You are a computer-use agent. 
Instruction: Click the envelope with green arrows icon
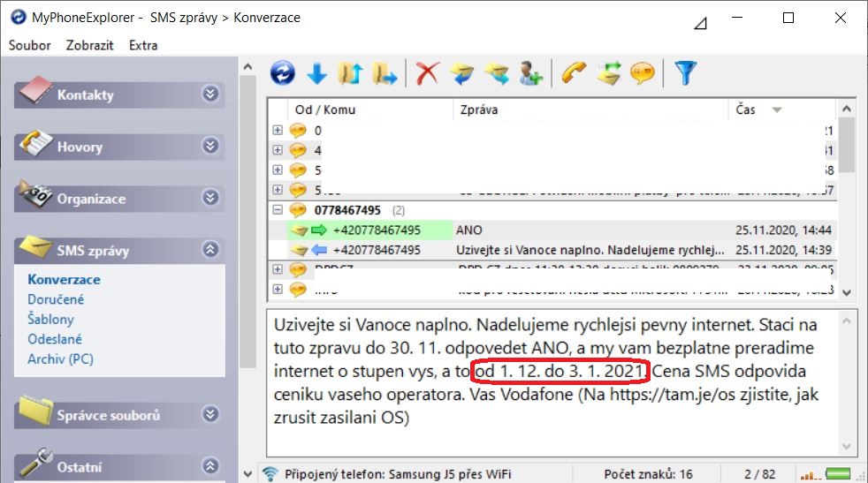608,74
